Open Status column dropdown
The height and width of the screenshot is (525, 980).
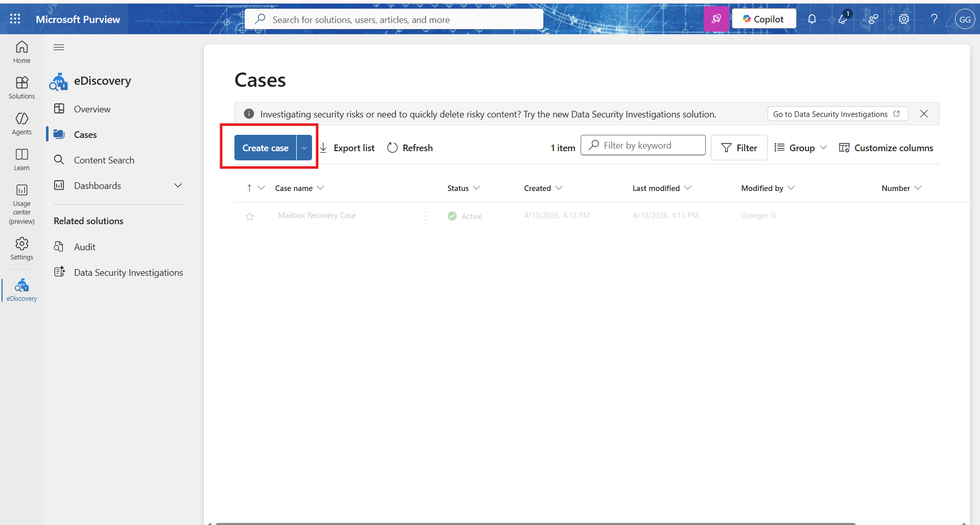(476, 188)
